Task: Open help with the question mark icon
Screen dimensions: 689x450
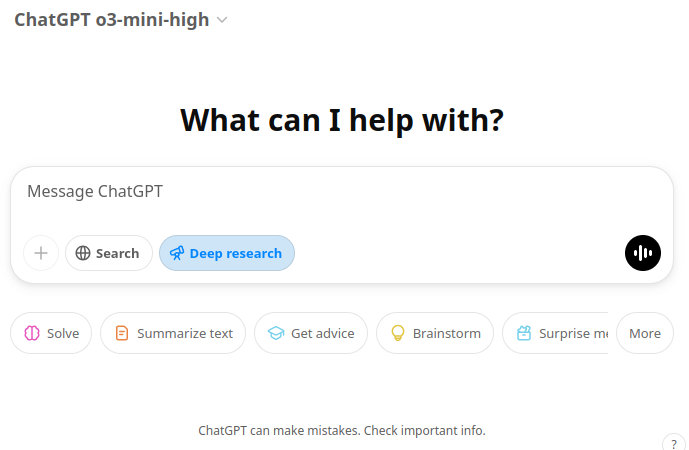Action: click(x=674, y=443)
